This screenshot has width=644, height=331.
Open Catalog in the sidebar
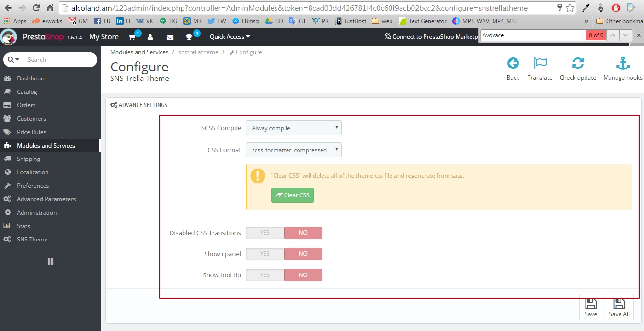(x=27, y=92)
